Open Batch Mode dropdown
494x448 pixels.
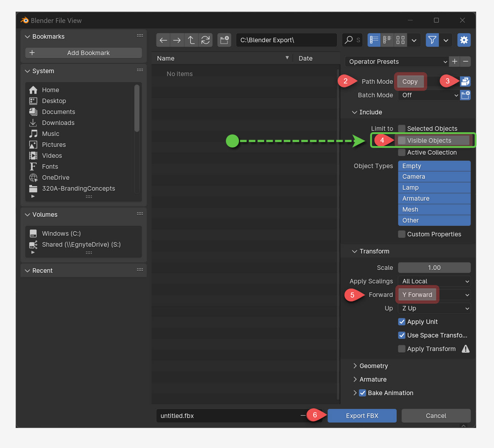click(x=429, y=95)
